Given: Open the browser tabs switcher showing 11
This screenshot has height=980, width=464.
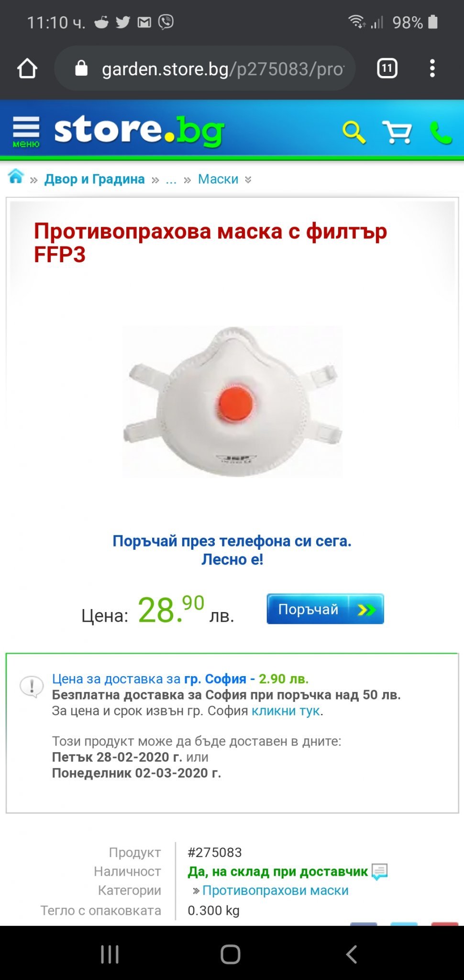Looking at the screenshot, I should click(x=387, y=68).
